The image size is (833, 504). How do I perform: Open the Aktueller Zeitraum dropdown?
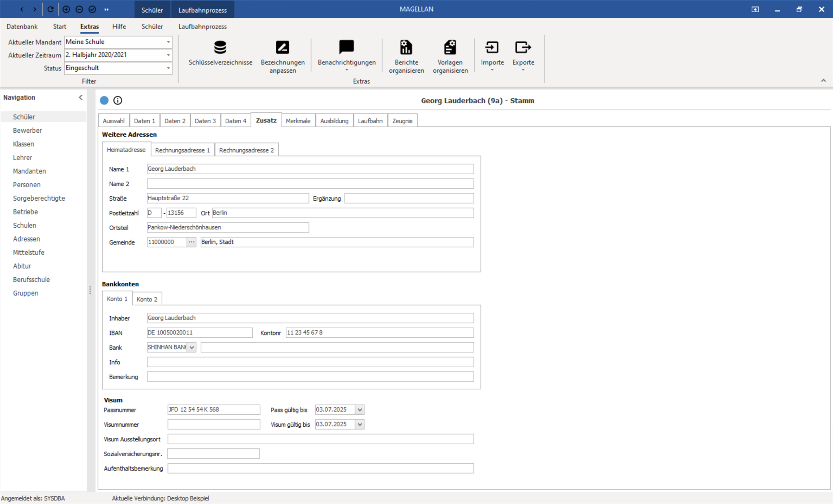point(168,55)
